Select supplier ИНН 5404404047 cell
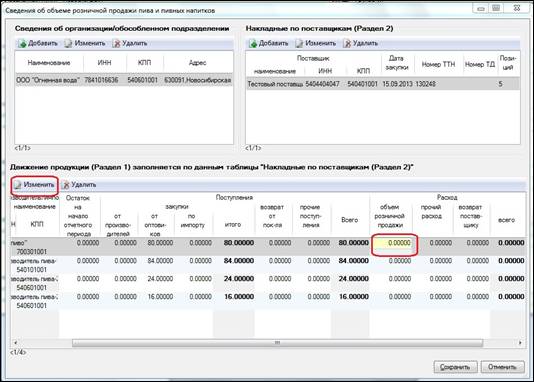The image size is (534, 382). click(323, 84)
